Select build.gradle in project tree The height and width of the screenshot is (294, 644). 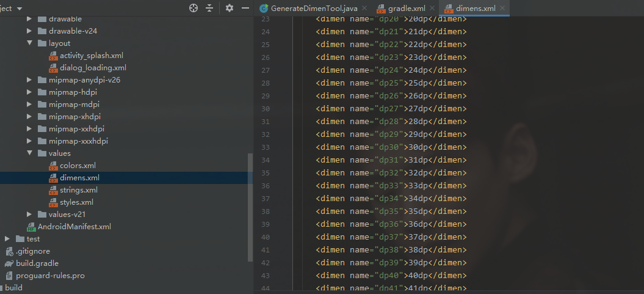pyautogui.click(x=37, y=263)
